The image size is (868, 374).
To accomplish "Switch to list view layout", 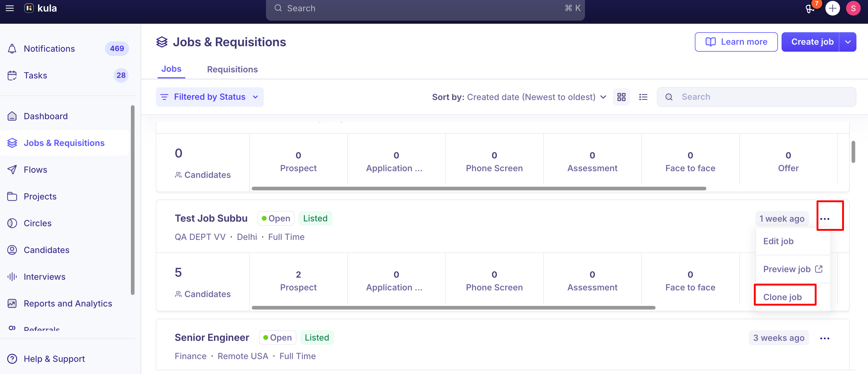I will pyautogui.click(x=643, y=97).
